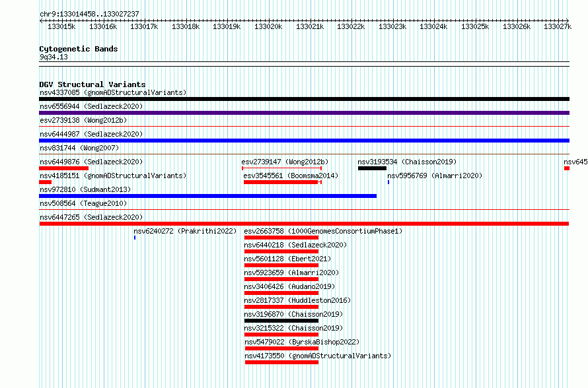This screenshot has width=588, height=388.
Task: Select the red nsv4173550 variant bar
Action: point(281,362)
